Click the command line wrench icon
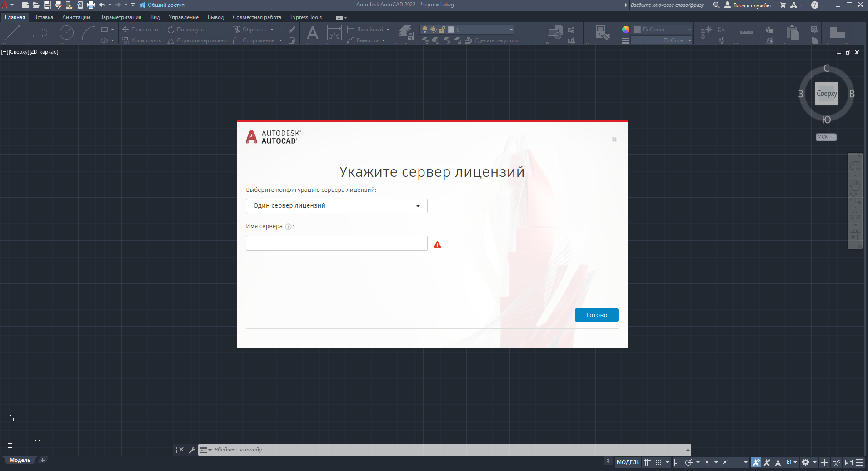 coord(192,450)
